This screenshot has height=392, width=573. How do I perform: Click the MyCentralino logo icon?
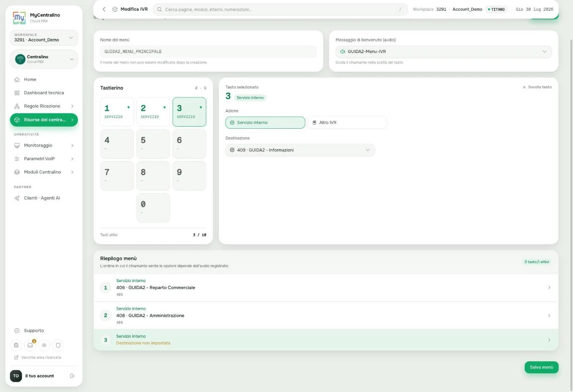(19, 18)
